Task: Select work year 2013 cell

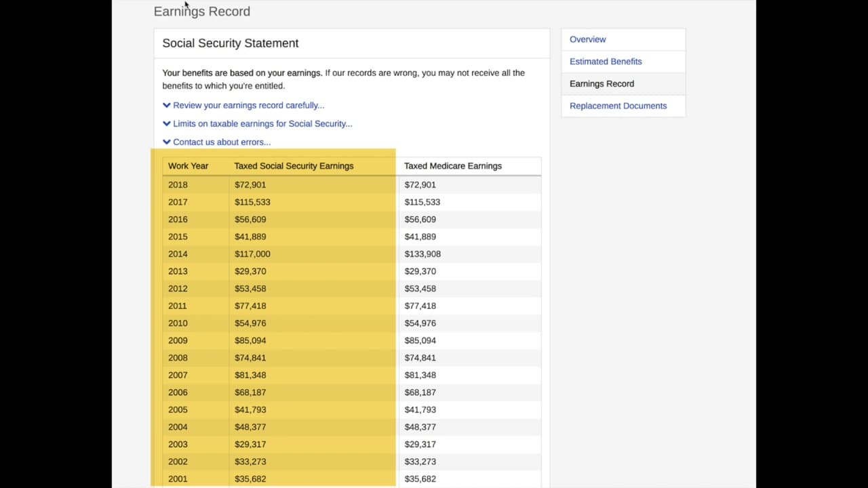Action: coord(178,271)
